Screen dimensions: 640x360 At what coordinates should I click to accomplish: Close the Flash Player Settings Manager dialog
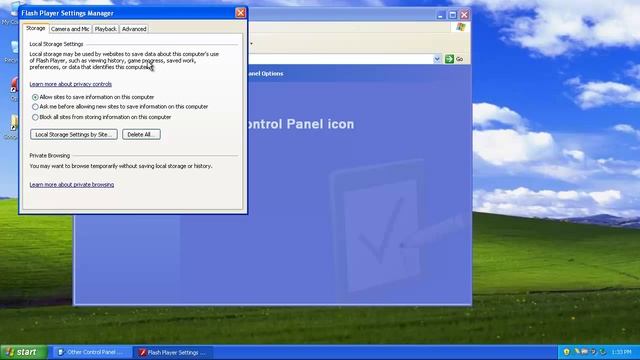(240, 13)
